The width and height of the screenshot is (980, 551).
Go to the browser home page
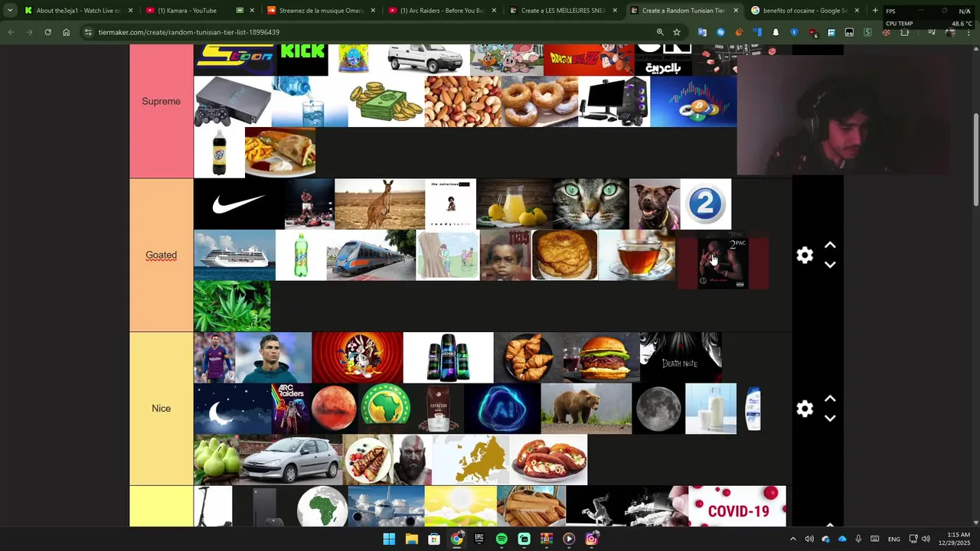coord(66,32)
